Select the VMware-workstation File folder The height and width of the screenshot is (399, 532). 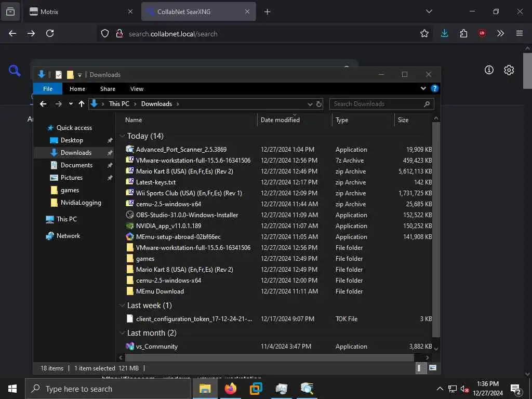278,248
